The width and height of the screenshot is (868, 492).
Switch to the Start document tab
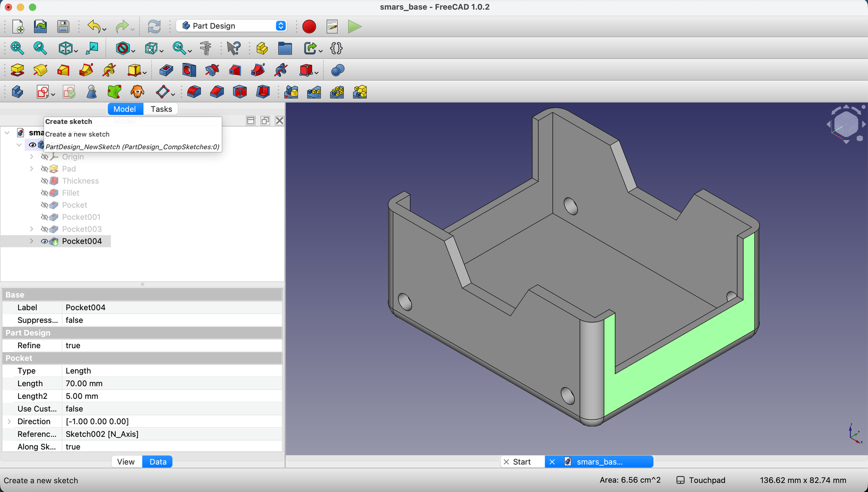(522, 462)
